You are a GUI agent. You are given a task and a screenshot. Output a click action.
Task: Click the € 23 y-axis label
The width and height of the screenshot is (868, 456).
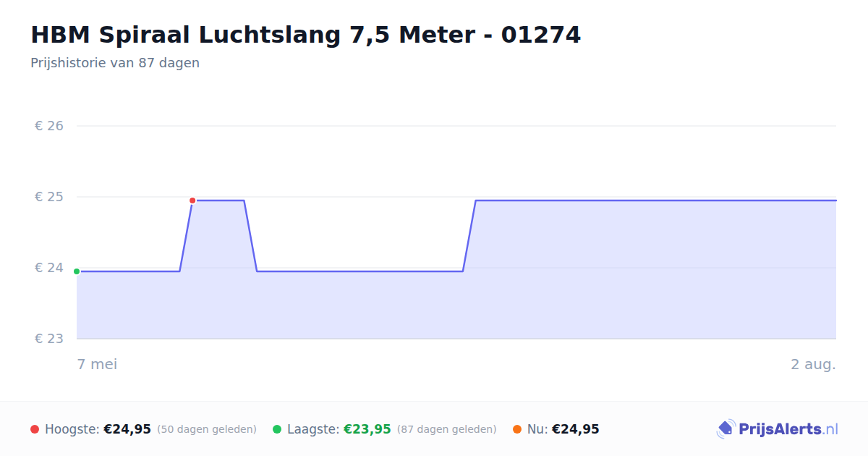(49, 339)
